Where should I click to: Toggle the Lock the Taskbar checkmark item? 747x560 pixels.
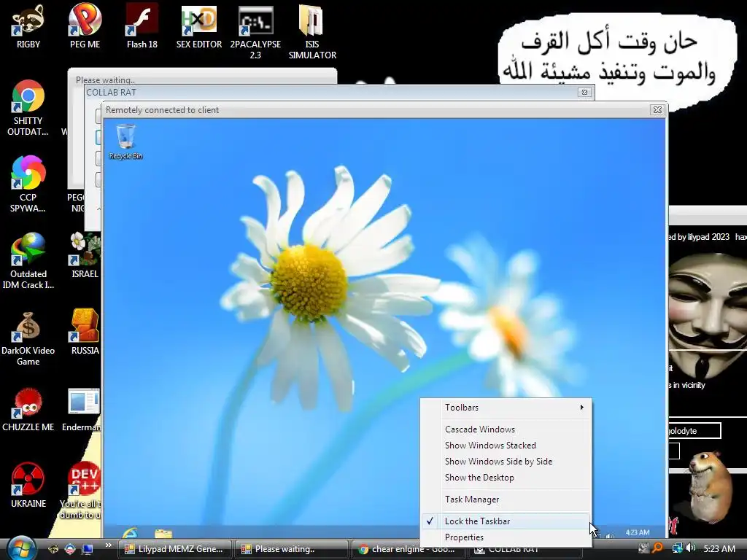pyautogui.click(x=506, y=521)
